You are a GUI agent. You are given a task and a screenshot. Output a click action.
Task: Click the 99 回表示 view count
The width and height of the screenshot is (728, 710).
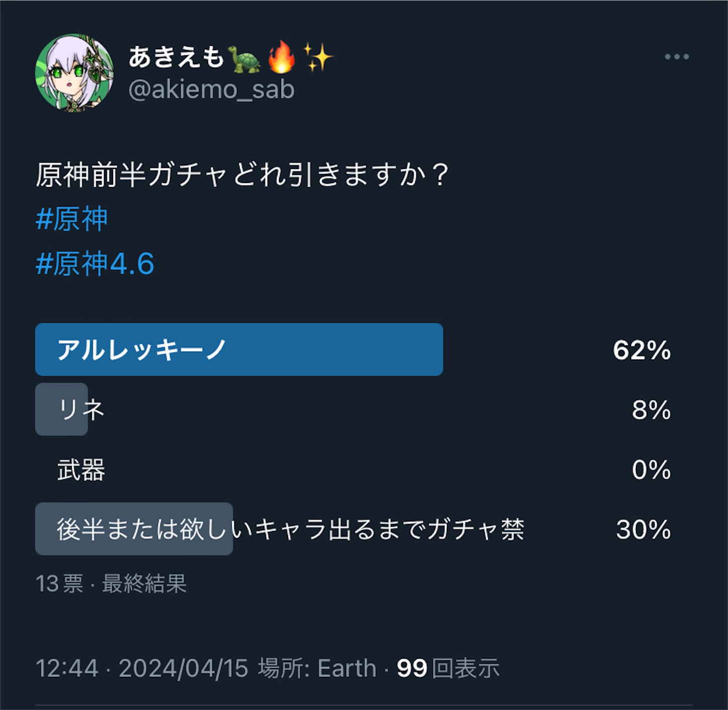446,668
